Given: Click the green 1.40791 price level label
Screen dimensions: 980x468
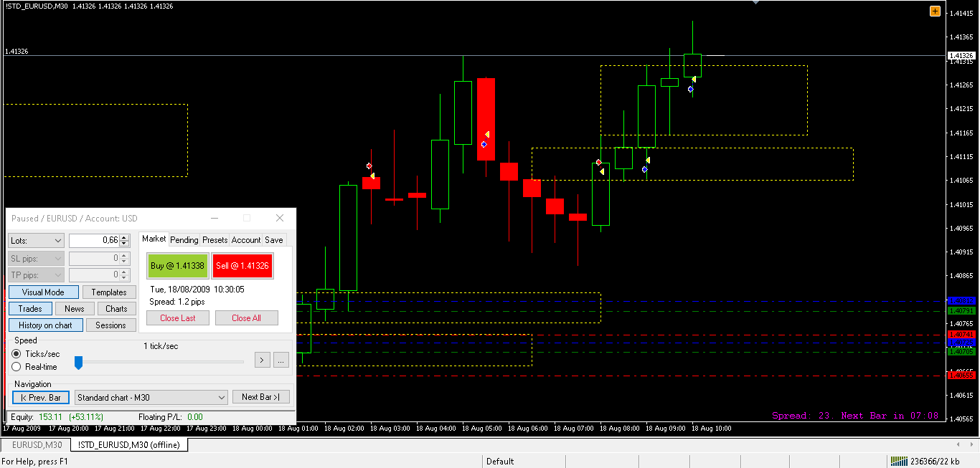Looking at the screenshot, I should click(x=961, y=311).
